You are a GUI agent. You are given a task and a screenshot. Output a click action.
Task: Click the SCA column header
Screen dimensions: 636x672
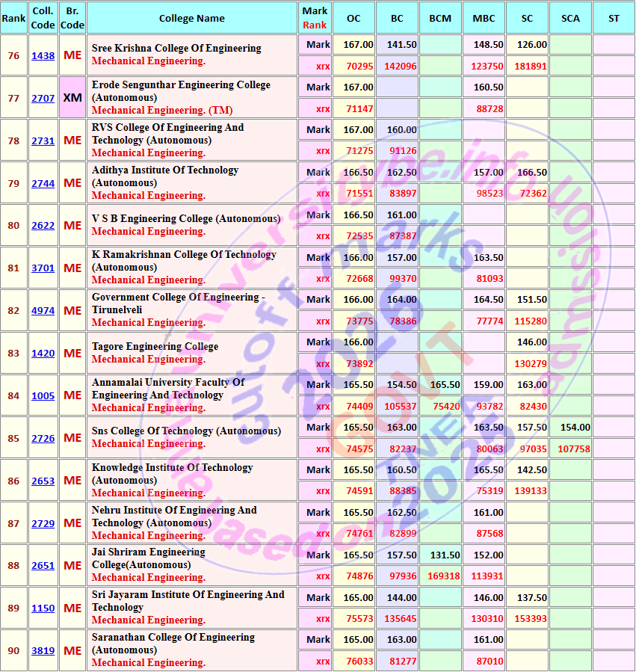tap(570, 18)
